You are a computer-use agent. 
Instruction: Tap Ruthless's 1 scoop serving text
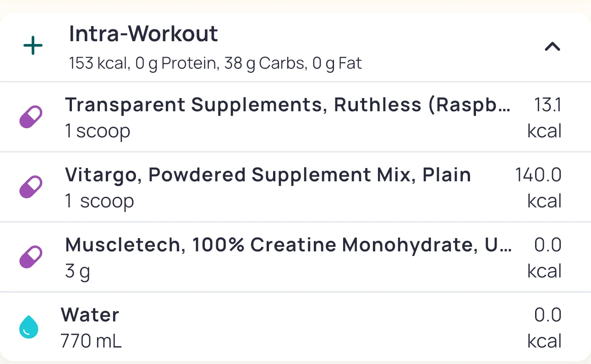tap(98, 131)
